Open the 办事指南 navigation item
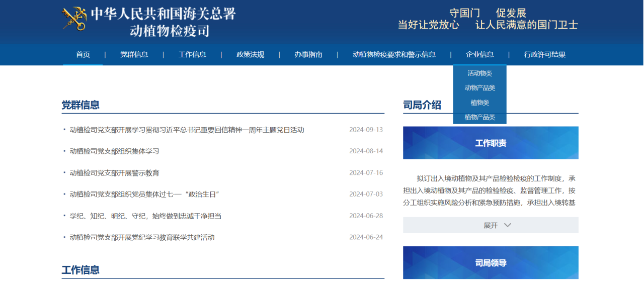The image size is (644, 288). (x=308, y=55)
